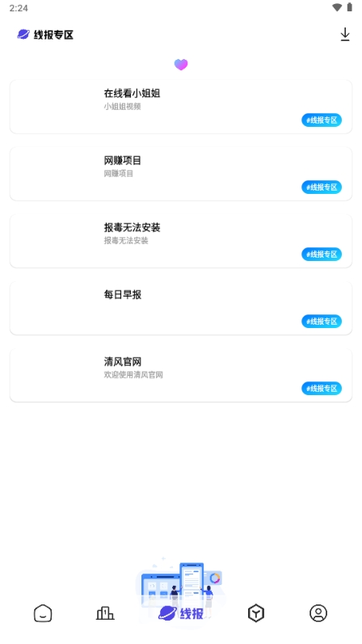Open the 每日早报 entry
The width and height of the screenshot is (362, 644).
pyautogui.click(x=181, y=308)
